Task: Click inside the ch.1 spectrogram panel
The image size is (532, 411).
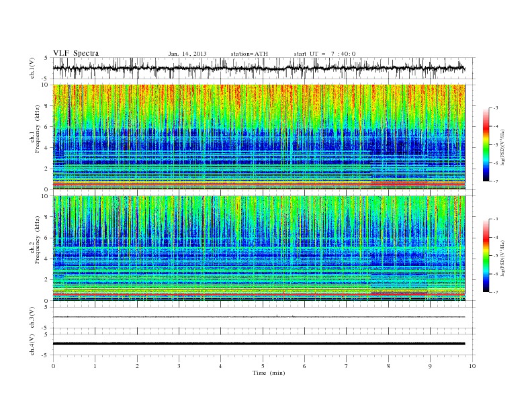Action: [x=259, y=137]
